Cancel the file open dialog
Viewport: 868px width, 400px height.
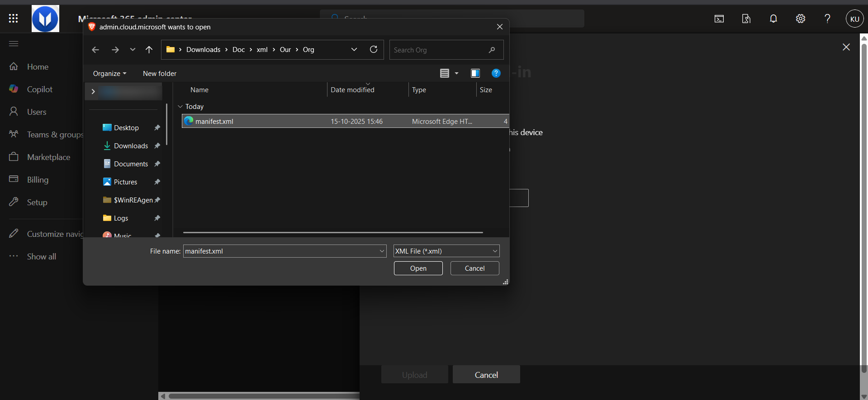[x=474, y=268]
